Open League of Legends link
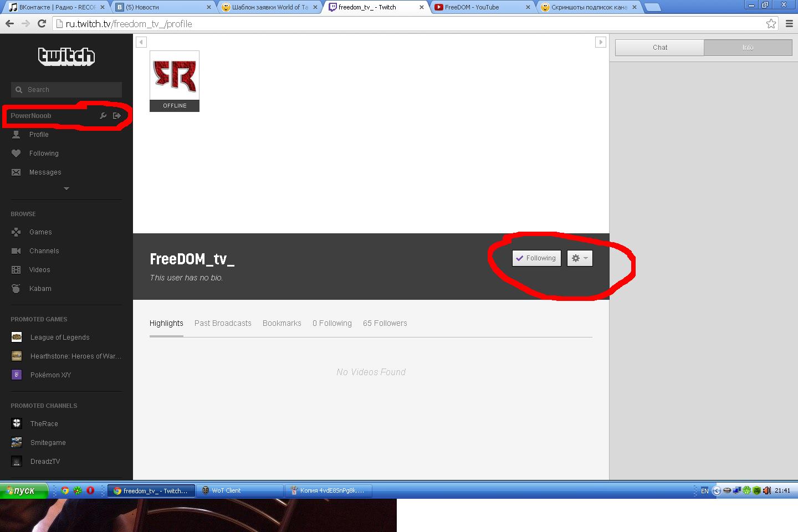798x532 pixels. [x=60, y=337]
